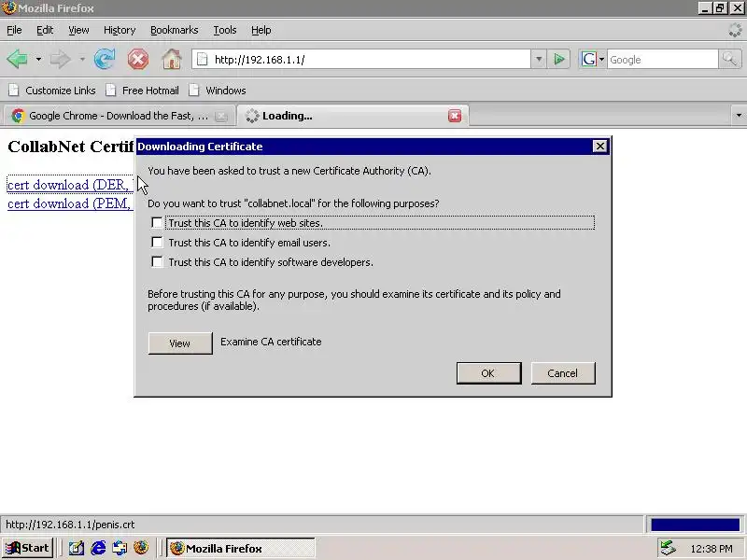The height and width of the screenshot is (560, 747).
Task: Click the Google search input box
Action: (662, 60)
